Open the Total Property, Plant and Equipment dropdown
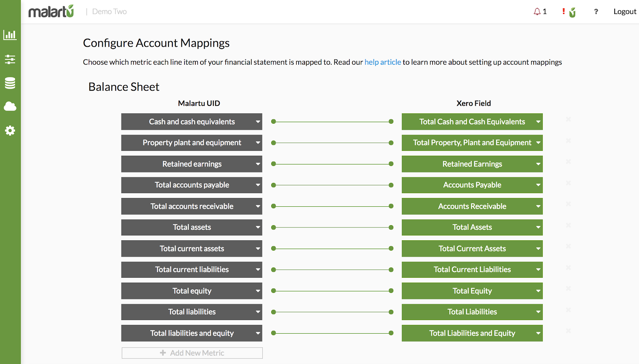The image size is (639, 364). 472,143
